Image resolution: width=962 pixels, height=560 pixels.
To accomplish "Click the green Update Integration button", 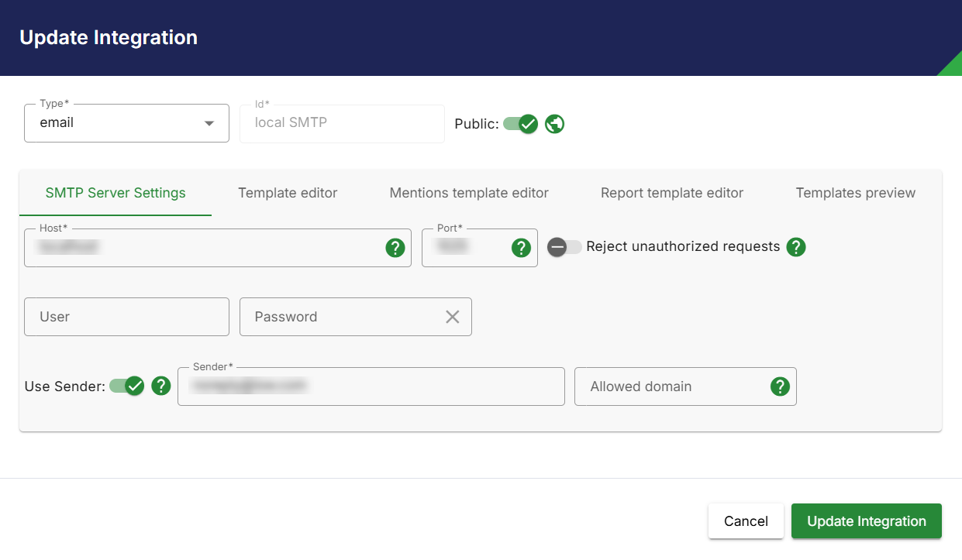I will [x=867, y=521].
